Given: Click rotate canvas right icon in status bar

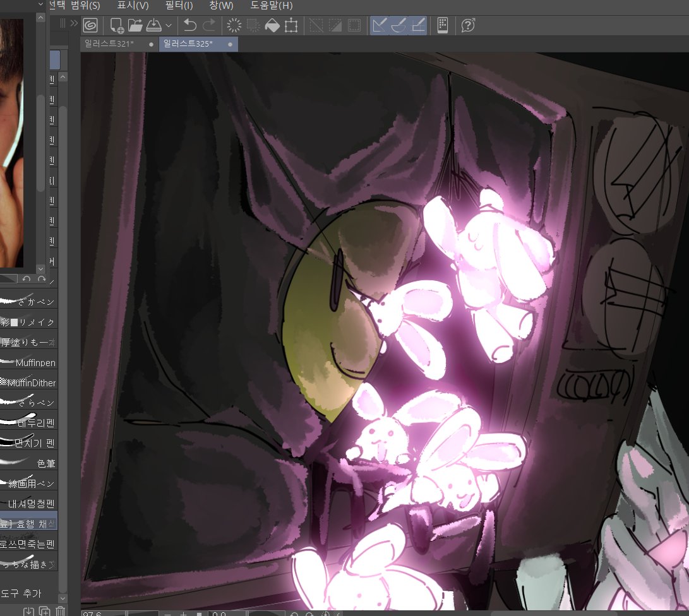Looking at the screenshot, I should [309, 614].
